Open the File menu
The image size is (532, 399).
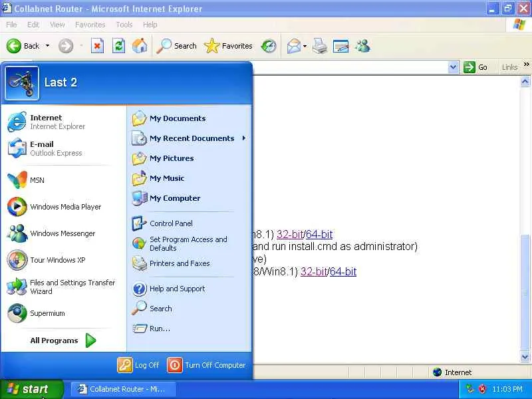[11, 25]
